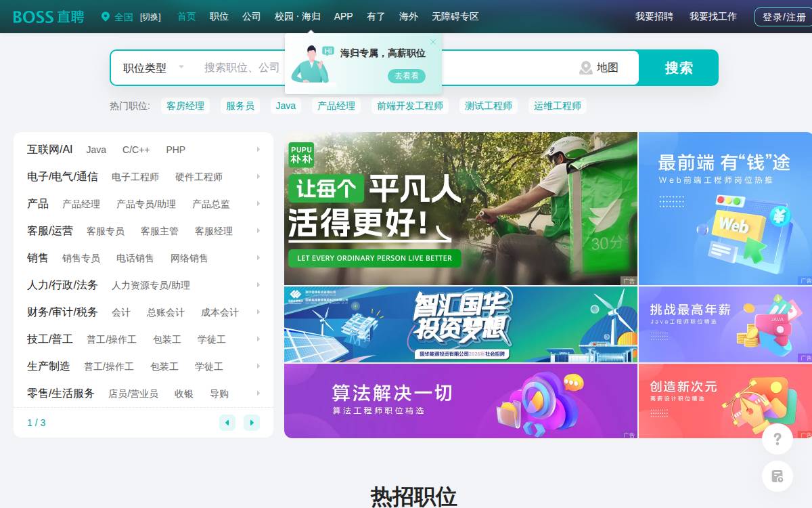Expand the 人力/行政/法务 category arrow

coord(258,284)
